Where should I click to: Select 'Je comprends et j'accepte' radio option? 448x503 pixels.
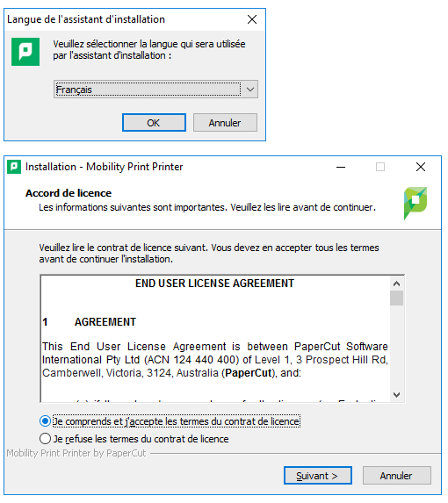click(46, 420)
